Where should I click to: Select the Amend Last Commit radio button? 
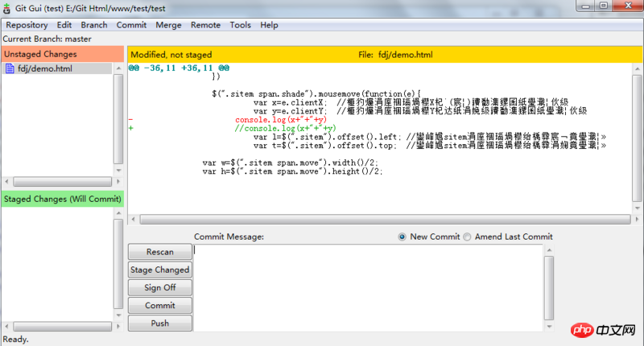467,237
